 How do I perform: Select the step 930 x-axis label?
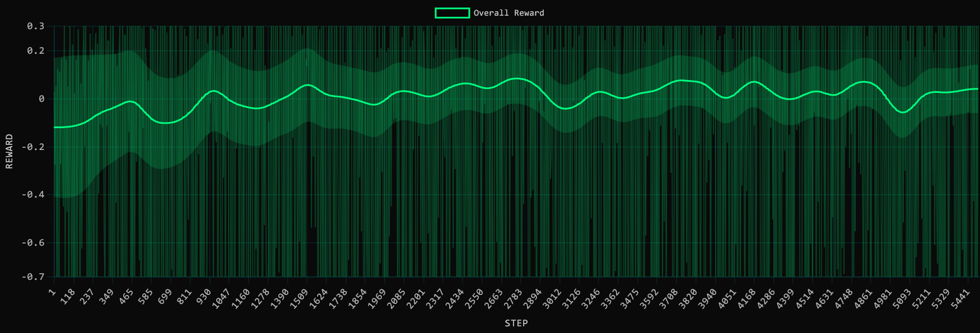[203, 296]
